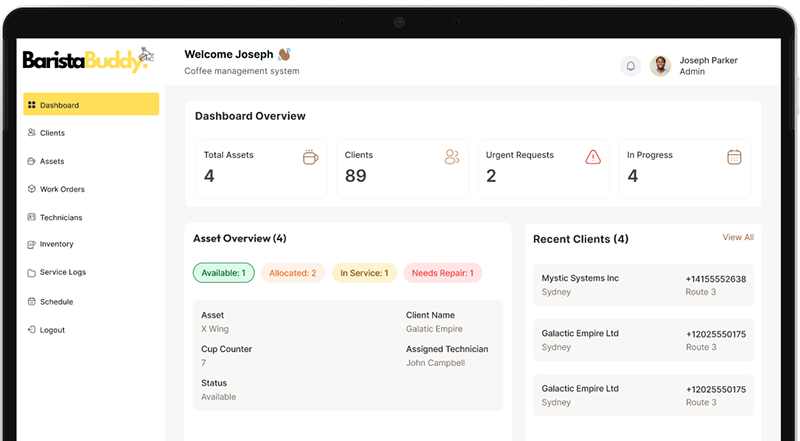Click the Dashboard grid icon in sidebar
800x441 pixels.
coord(32,105)
